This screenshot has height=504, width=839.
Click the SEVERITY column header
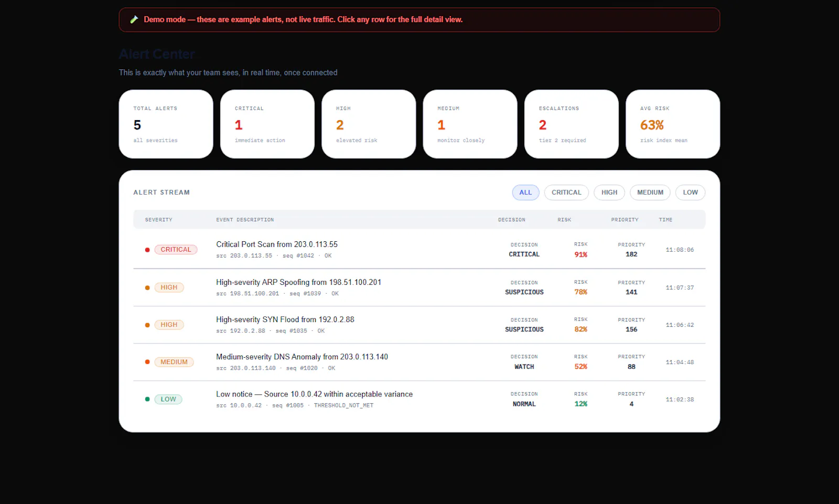pos(158,220)
